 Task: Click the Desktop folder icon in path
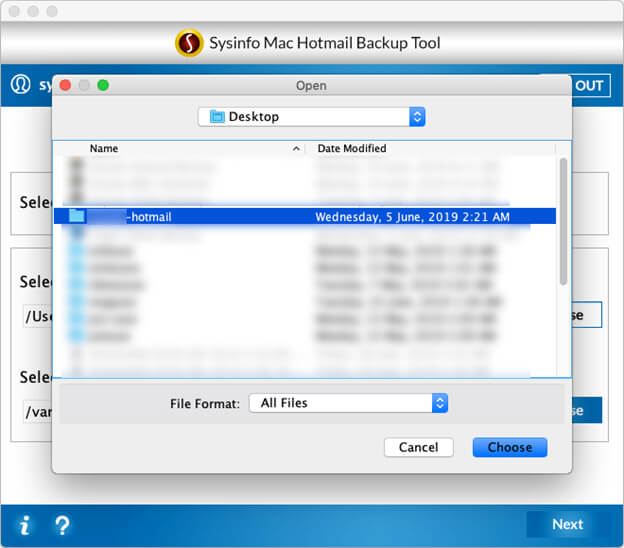click(217, 117)
